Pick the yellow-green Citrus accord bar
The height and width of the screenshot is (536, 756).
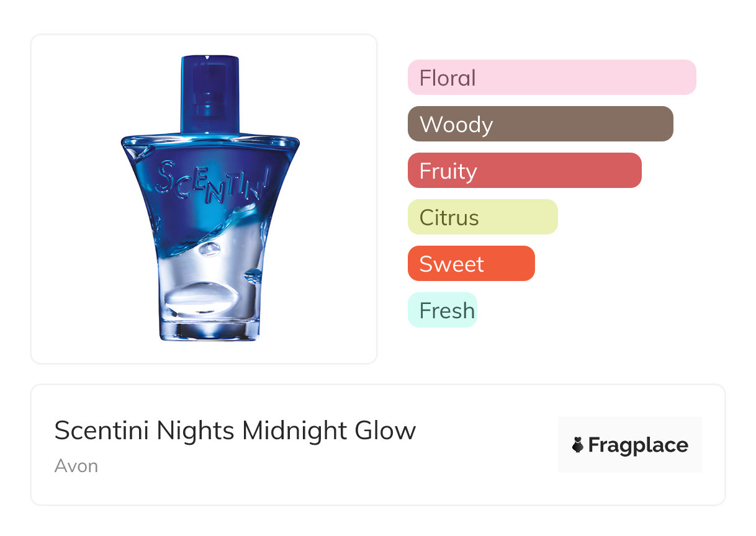482,217
